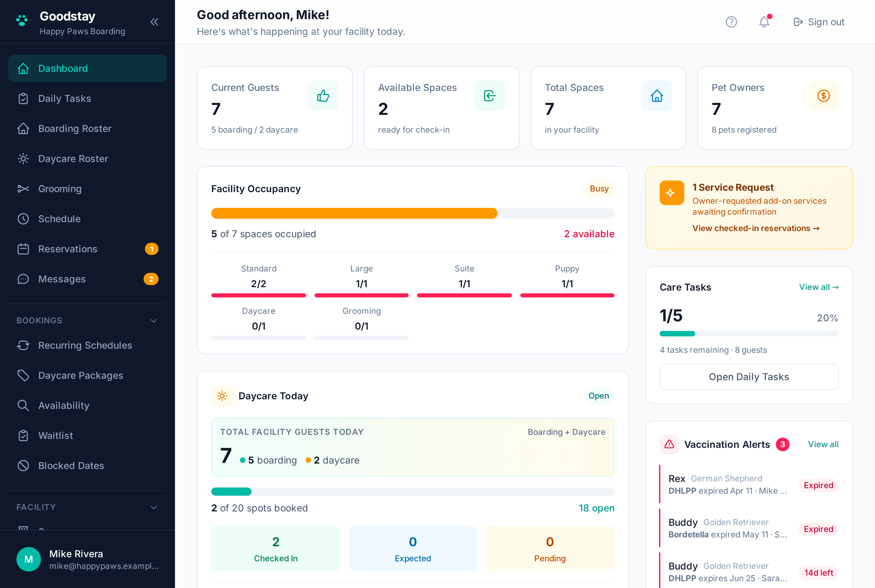Click Blocked Dates ban icon

[x=23, y=466]
